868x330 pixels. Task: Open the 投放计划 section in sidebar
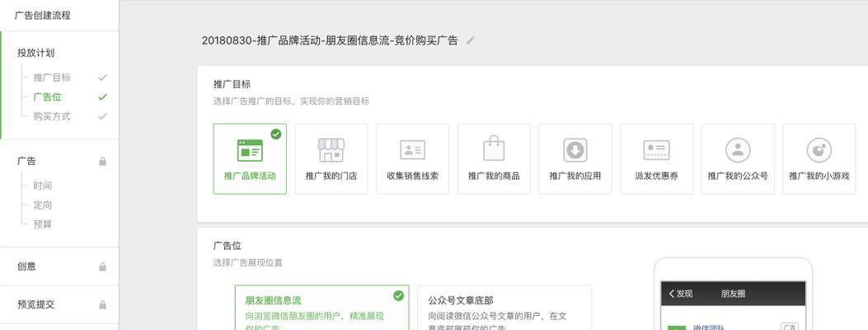point(36,53)
